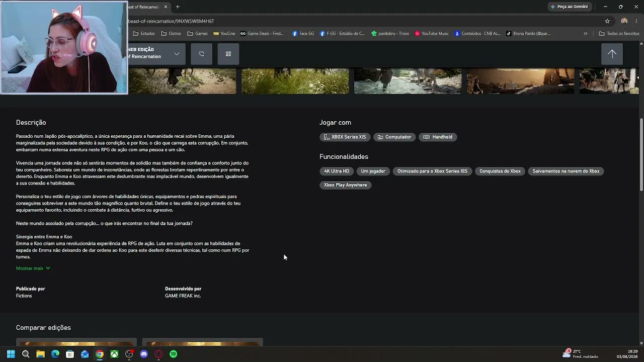Click the XBOX Series X|S platform tag
Screen dimensions: 644x362
[x=345, y=137]
